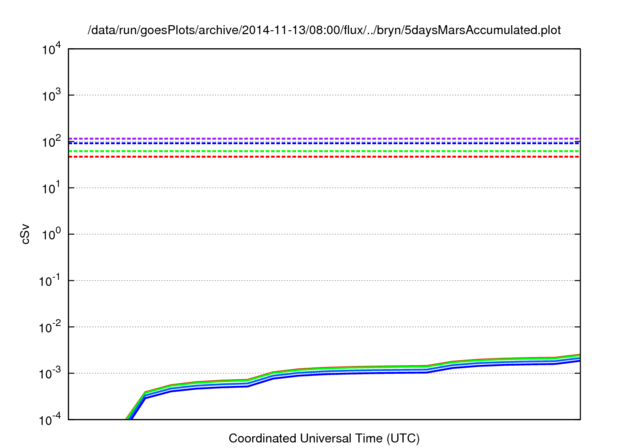Viewport: 640px width, 448px height.
Task: Click the 10^-3 y-axis tick label
Action: [50, 374]
